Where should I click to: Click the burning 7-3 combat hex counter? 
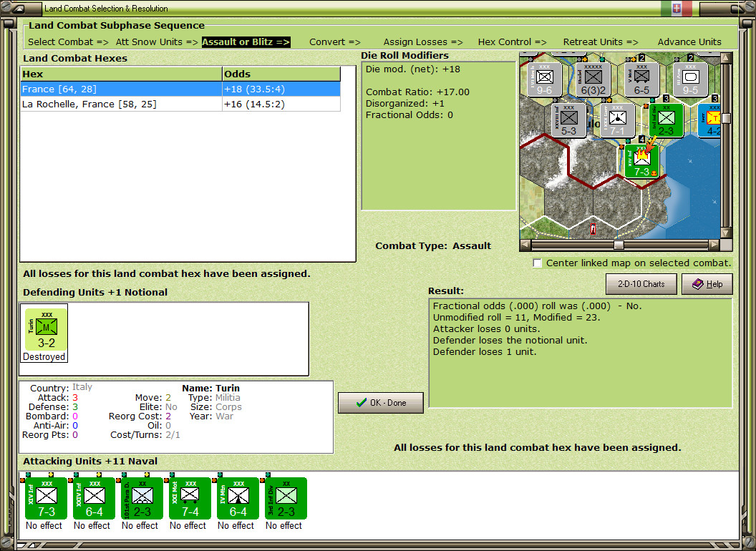tap(641, 161)
